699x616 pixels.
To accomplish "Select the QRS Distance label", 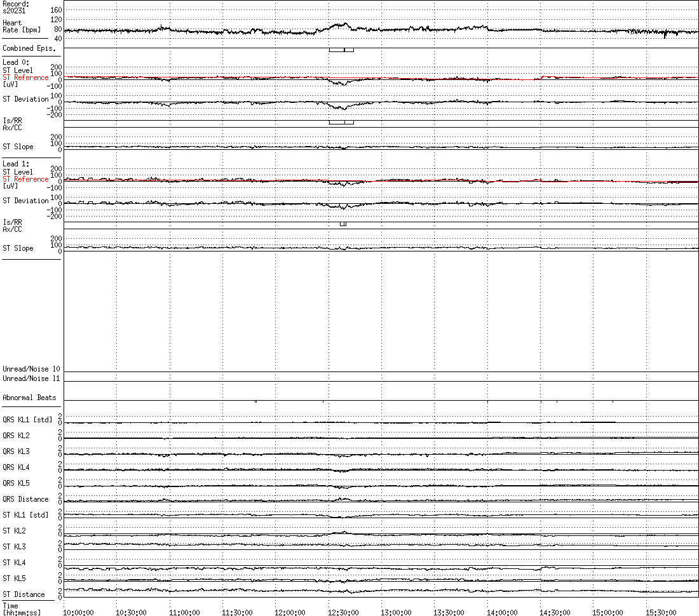I will 25,499.
